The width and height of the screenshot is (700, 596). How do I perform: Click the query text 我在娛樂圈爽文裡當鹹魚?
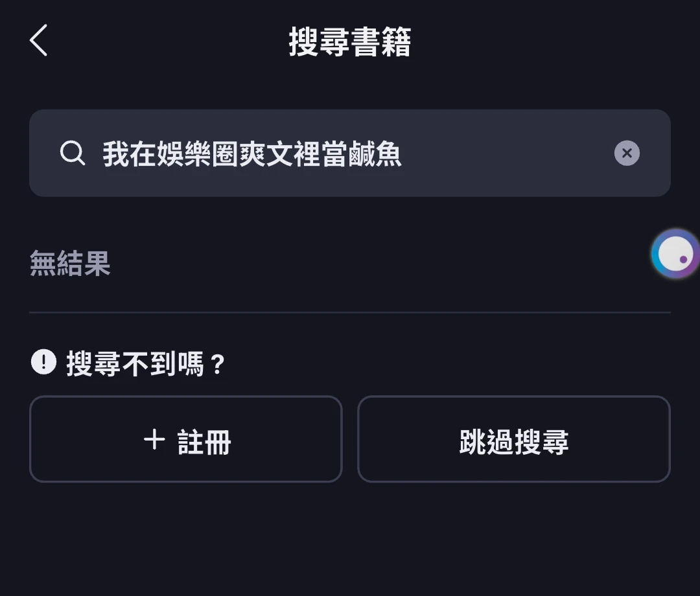point(251,154)
